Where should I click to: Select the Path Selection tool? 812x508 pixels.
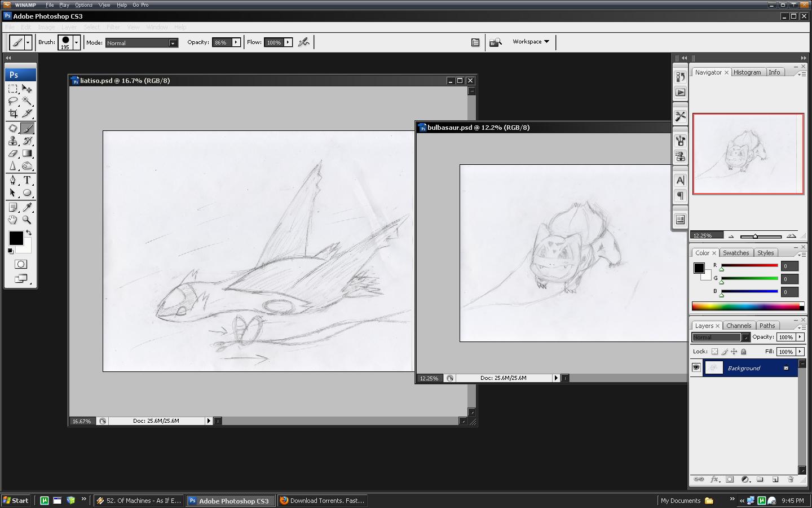point(13,192)
